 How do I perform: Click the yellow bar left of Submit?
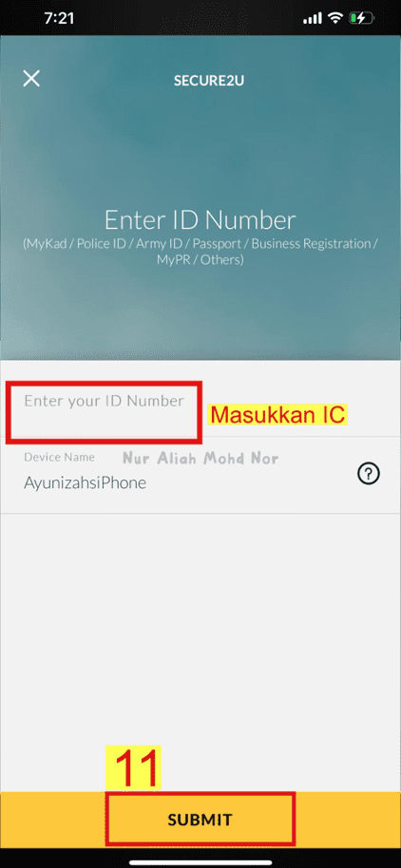52,820
